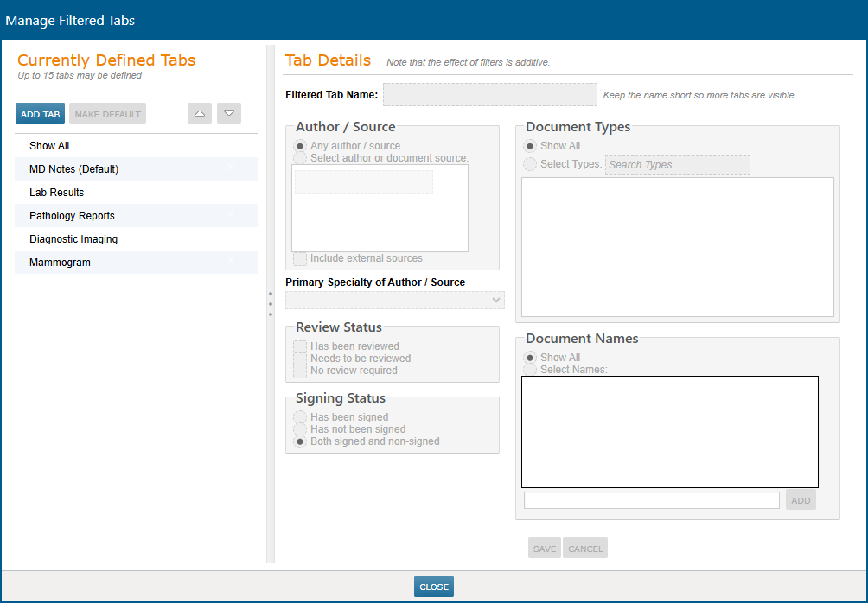The image size is (868, 603).
Task: Click the MAKE DEFAULT button
Action: [107, 113]
